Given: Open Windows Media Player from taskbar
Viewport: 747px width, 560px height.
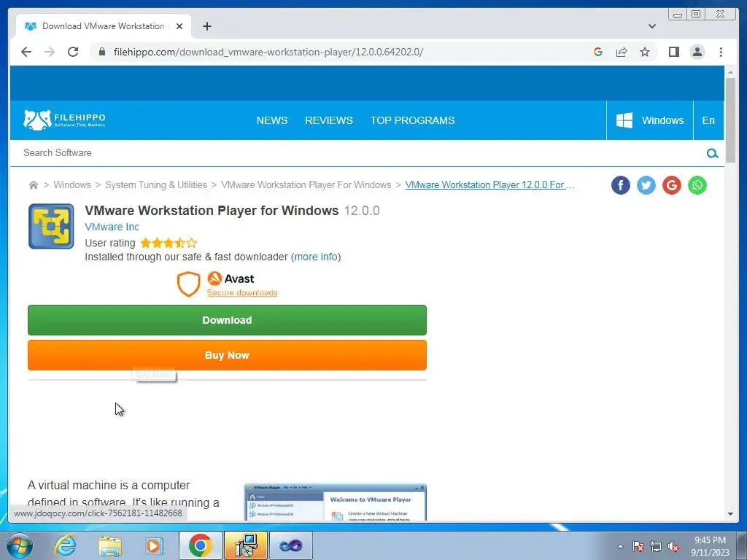Looking at the screenshot, I should (x=155, y=545).
